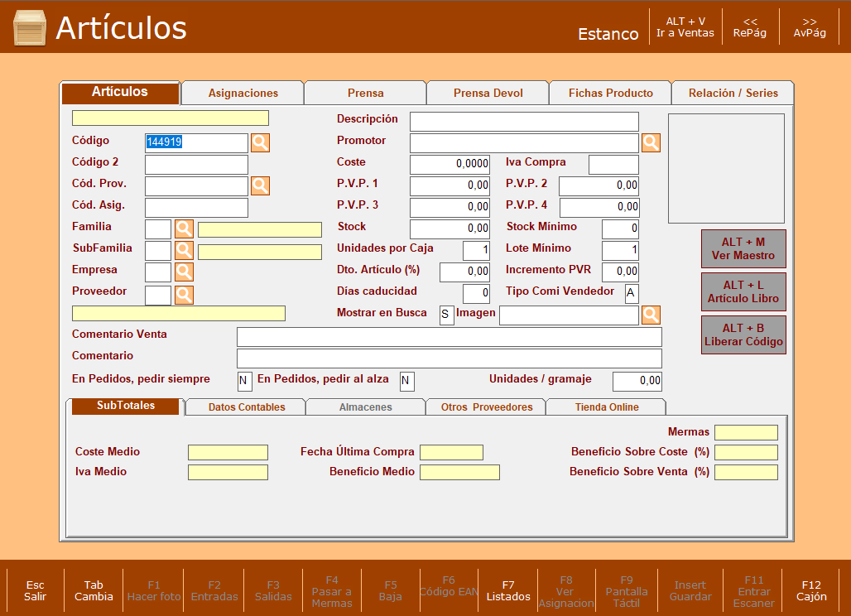
Task: Open the Otros Proveedores sub-tab
Action: point(487,407)
